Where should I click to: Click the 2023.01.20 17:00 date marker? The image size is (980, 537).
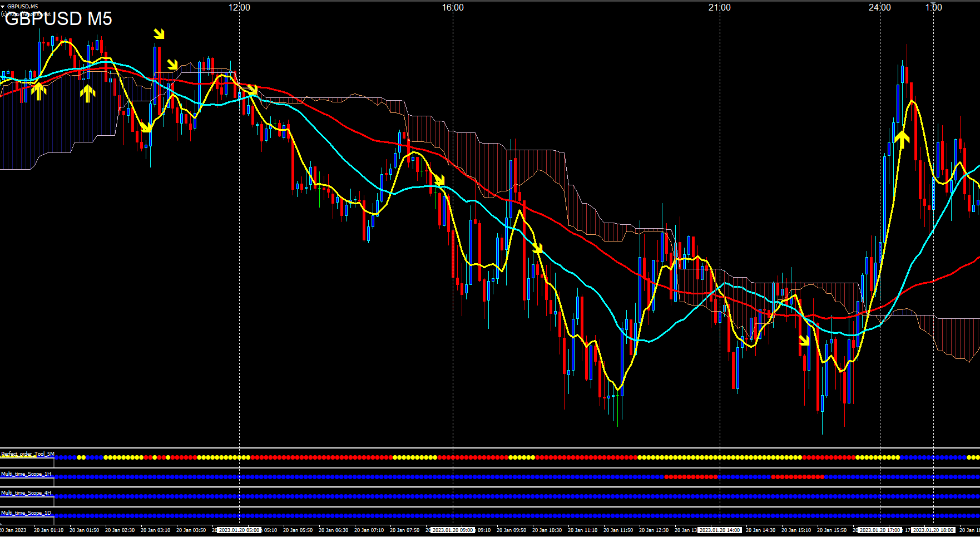[x=880, y=530]
